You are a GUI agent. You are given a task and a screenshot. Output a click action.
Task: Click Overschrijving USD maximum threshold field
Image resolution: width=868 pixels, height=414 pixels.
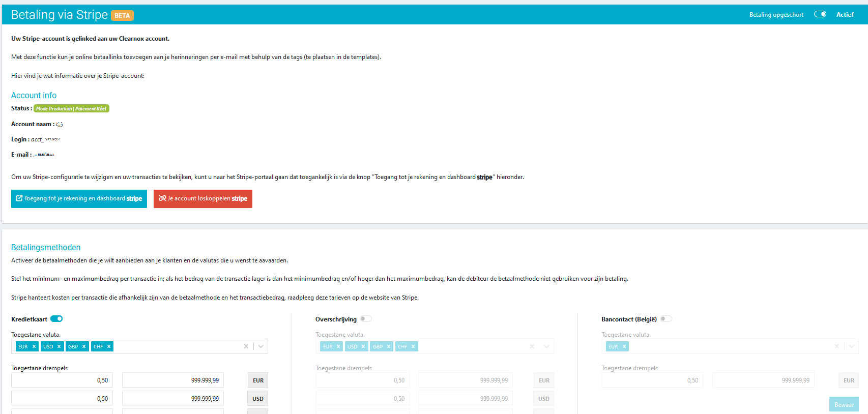(466, 398)
